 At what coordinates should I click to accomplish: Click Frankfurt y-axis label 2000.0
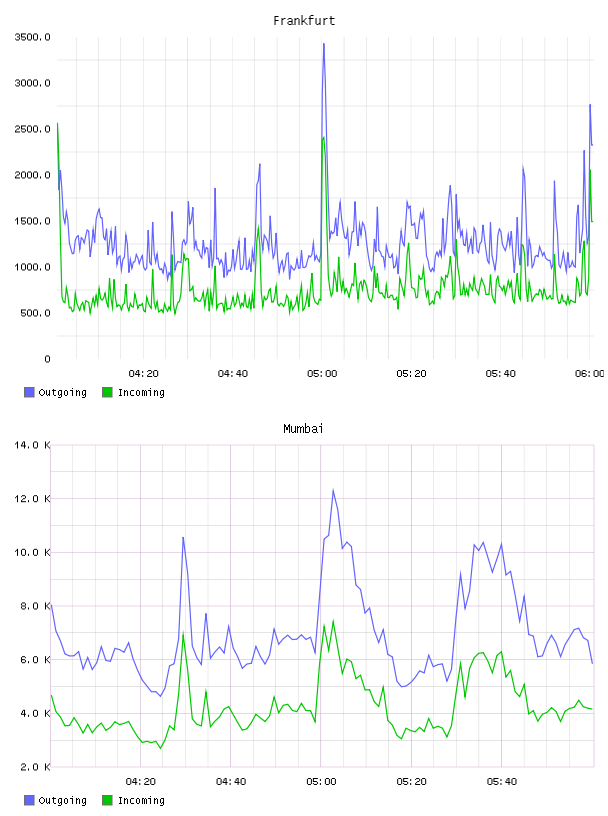[x=32, y=175]
